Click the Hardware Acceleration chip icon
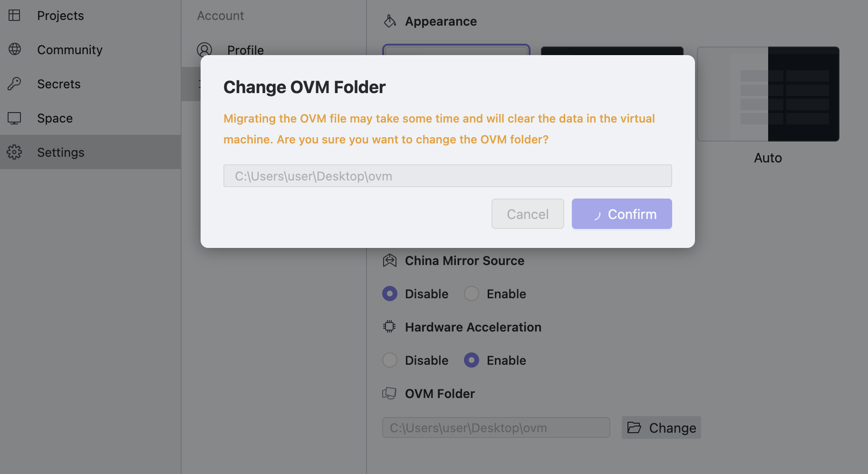The height and width of the screenshot is (474, 868). coord(390,327)
